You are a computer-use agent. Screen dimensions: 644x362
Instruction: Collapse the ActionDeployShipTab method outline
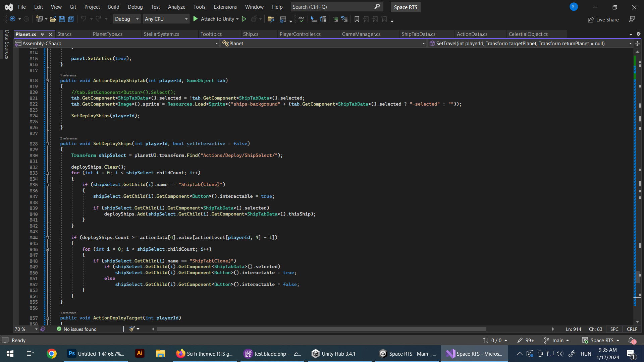click(x=47, y=80)
